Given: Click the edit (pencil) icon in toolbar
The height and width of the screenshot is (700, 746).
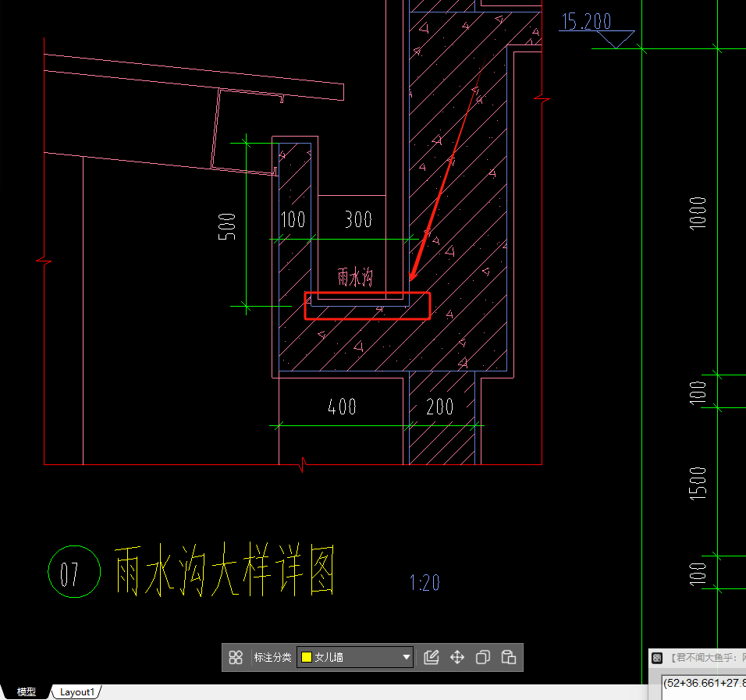Looking at the screenshot, I should pos(431,657).
